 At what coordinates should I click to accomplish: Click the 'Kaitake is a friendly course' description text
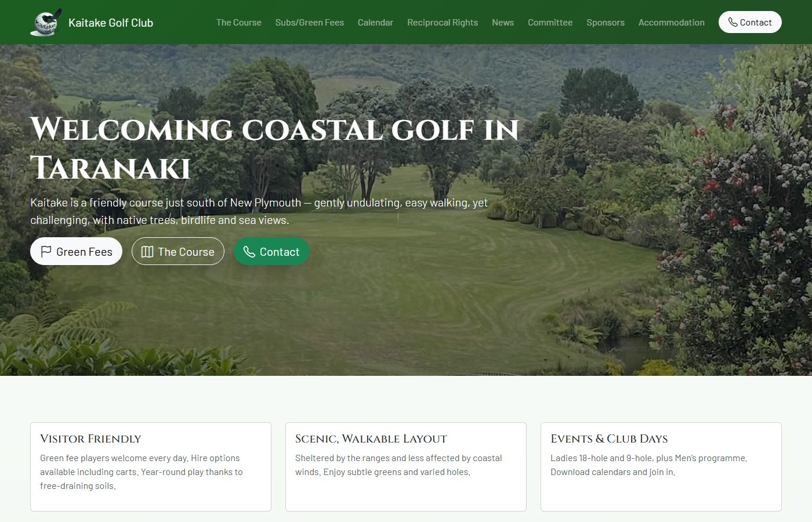[259, 211]
